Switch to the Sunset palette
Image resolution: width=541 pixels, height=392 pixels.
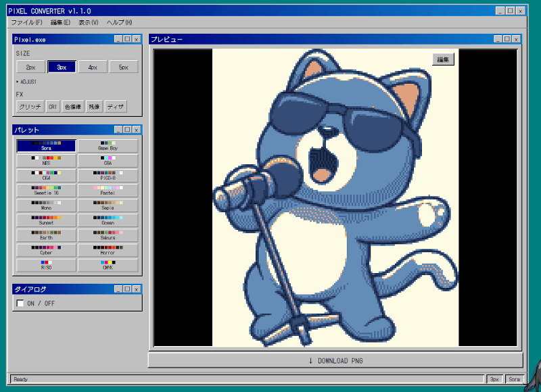(x=46, y=220)
